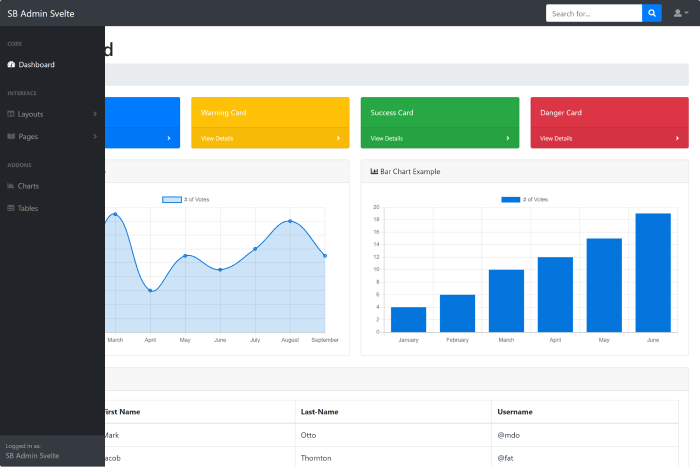Click the search magnifier button

coord(652,13)
